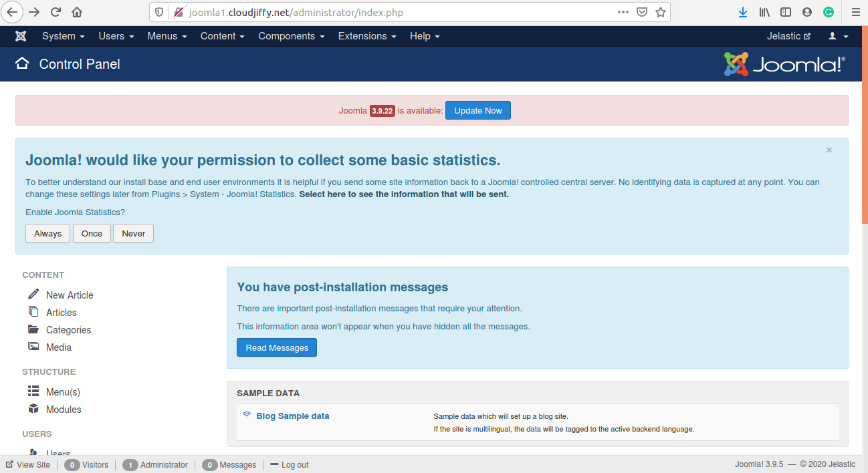Reload the page with browser refresh icon
868x473 pixels.
click(56, 12)
